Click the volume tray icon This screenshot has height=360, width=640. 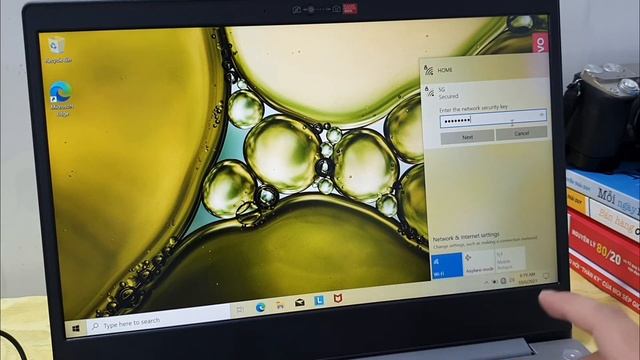(x=511, y=280)
